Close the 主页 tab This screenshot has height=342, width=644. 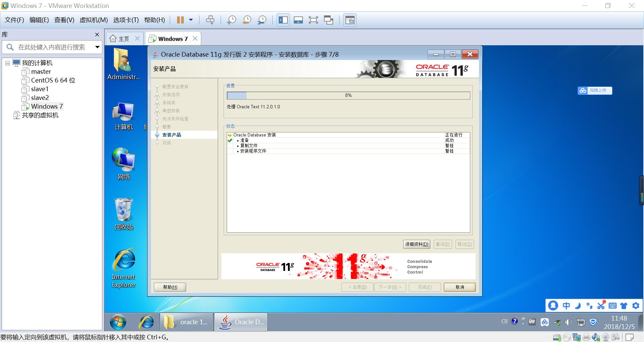(x=137, y=39)
